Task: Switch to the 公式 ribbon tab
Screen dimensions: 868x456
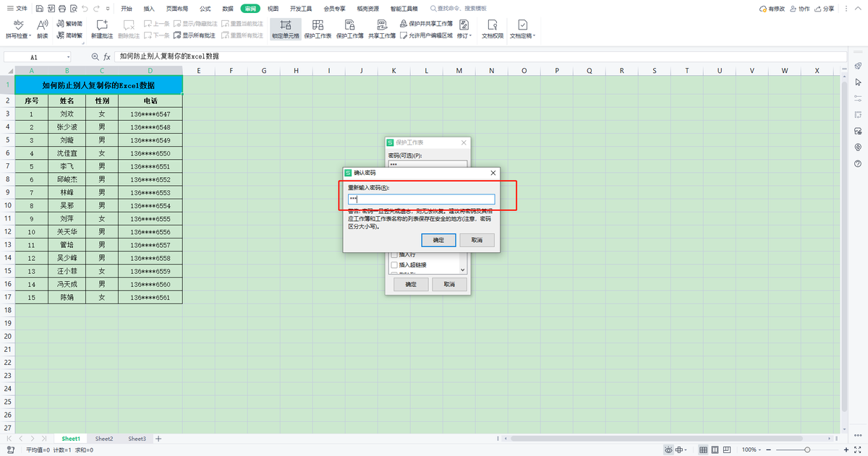Action: coord(205,9)
